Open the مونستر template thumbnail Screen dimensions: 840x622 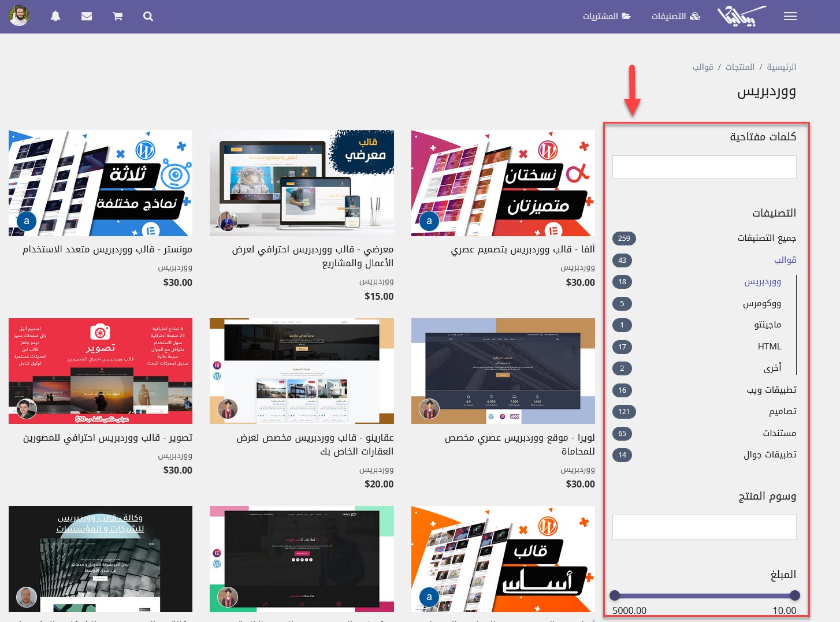tap(101, 183)
